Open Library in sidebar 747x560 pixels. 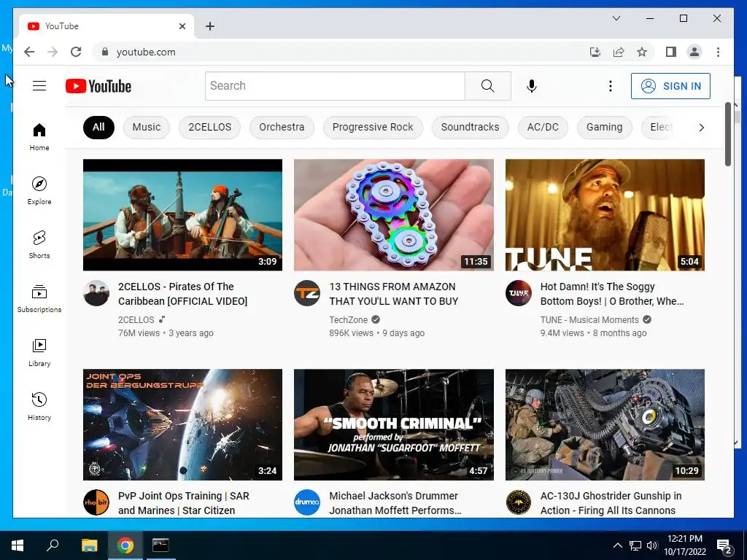point(39,353)
